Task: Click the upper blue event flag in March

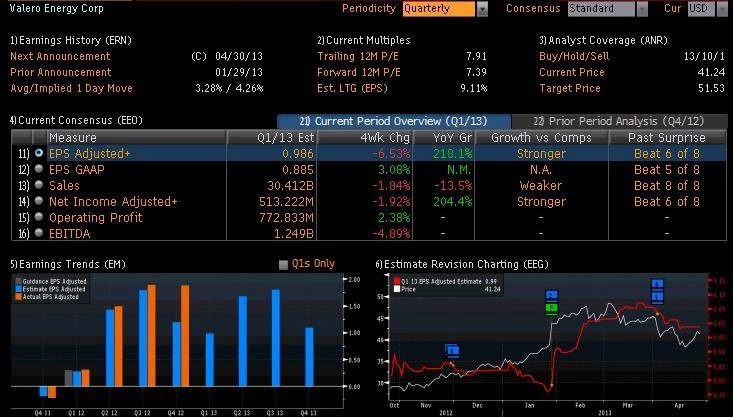Action: (x=657, y=284)
